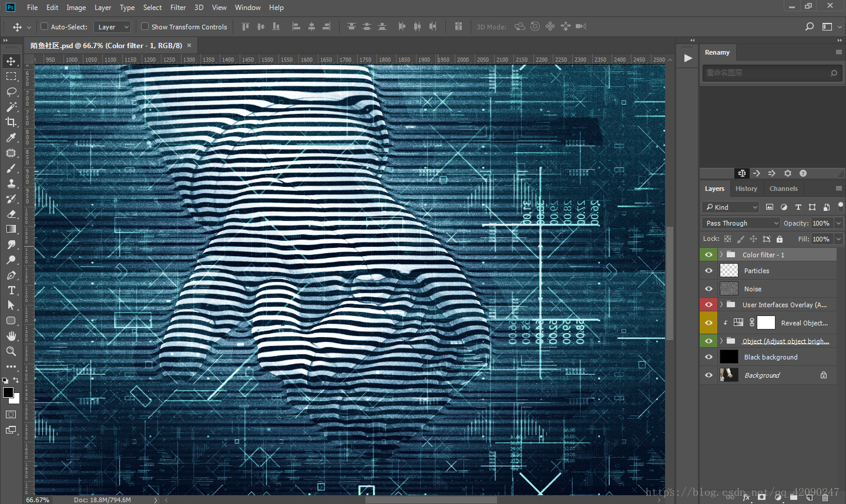Image resolution: width=846 pixels, height=504 pixels.
Task: Enable Show Transform Controls checkbox
Action: (145, 26)
